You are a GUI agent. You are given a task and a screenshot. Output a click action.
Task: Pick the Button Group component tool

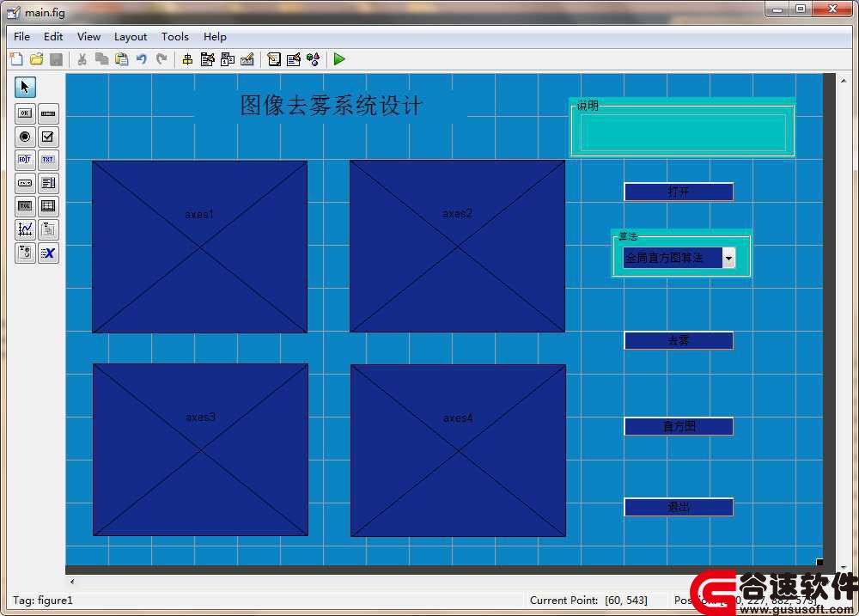(25, 253)
